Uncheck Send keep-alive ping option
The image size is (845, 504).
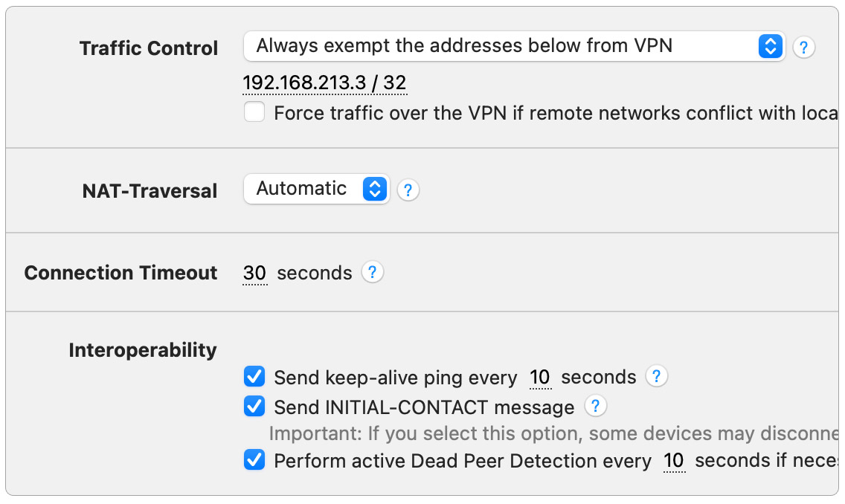click(254, 377)
